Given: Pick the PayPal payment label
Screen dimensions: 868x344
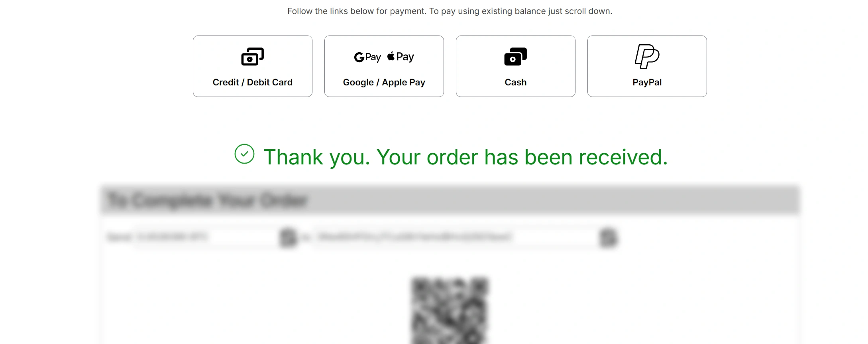Looking at the screenshot, I should [x=647, y=82].
